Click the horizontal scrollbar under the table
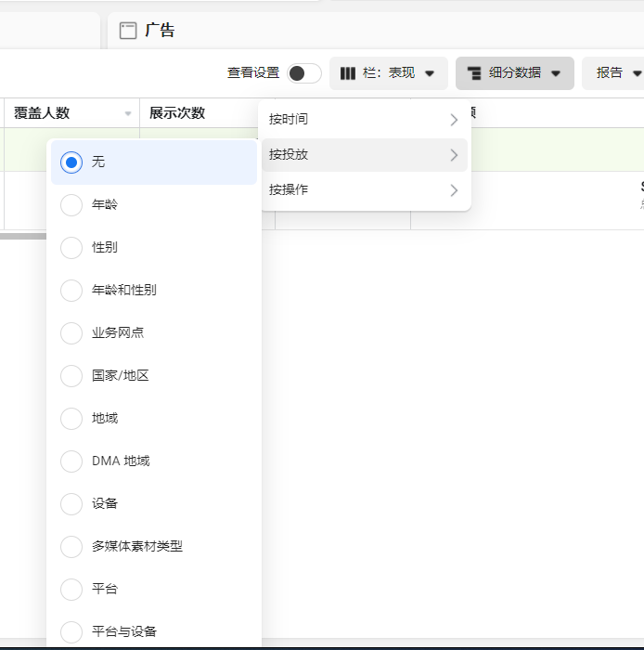 point(23,236)
